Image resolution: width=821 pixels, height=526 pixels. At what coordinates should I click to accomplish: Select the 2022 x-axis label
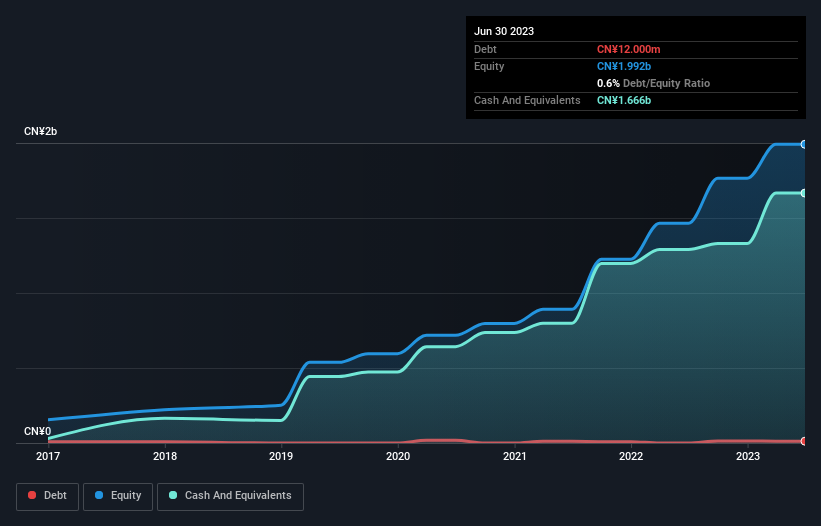point(631,456)
